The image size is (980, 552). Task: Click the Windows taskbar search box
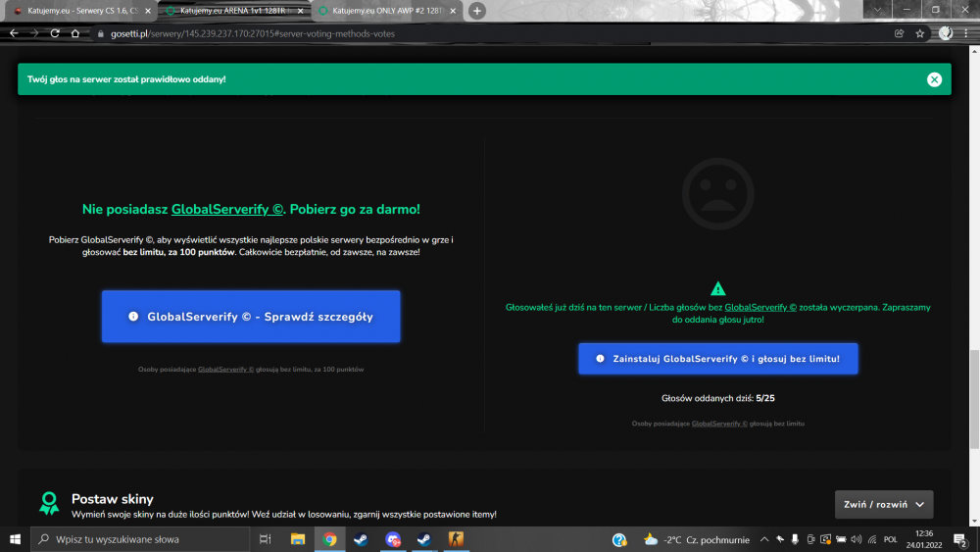click(x=140, y=539)
